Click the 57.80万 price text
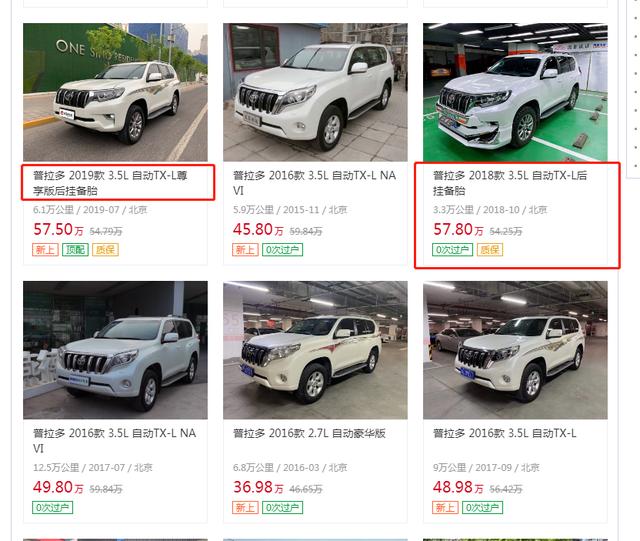Image resolution: width=640 pixels, height=541 pixels. coord(458,229)
